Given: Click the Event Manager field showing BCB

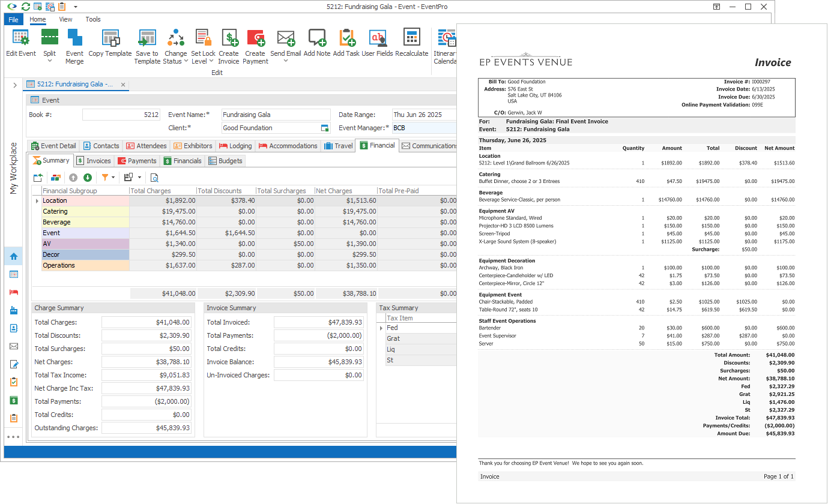Looking at the screenshot, I should click(x=424, y=128).
